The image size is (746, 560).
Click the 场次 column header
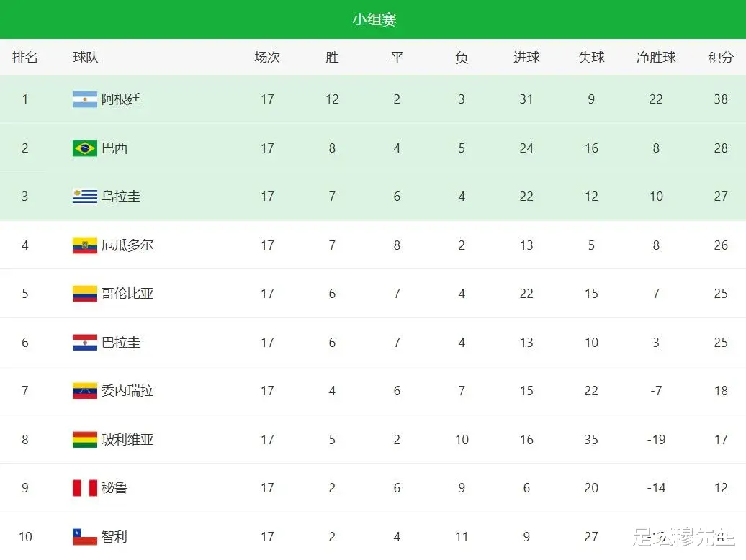[x=267, y=58]
